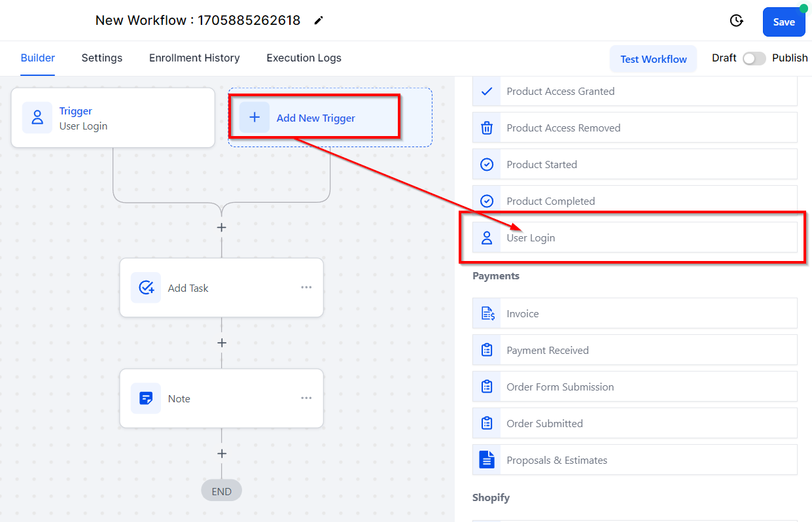
Task: Choose Order Form Submission trigger
Action: (635, 387)
